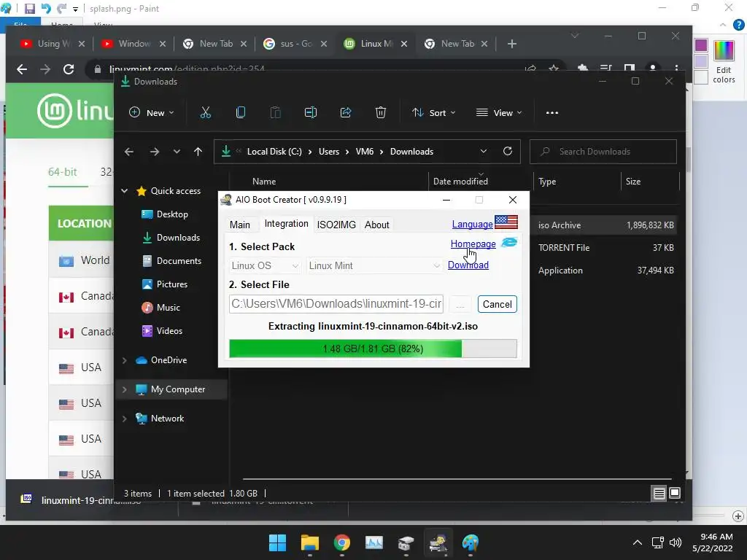747x560 pixels.
Task: Expand My Computer tree node
Action: click(124, 389)
